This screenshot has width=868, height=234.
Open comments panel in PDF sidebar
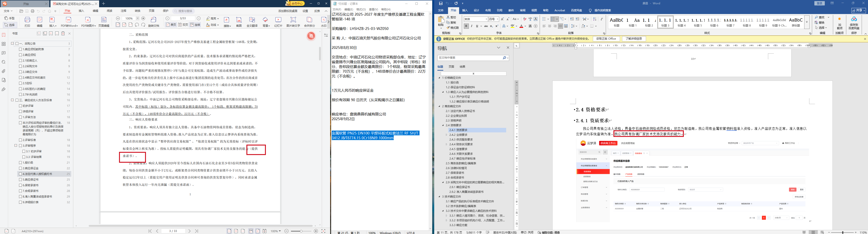point(4,53)
